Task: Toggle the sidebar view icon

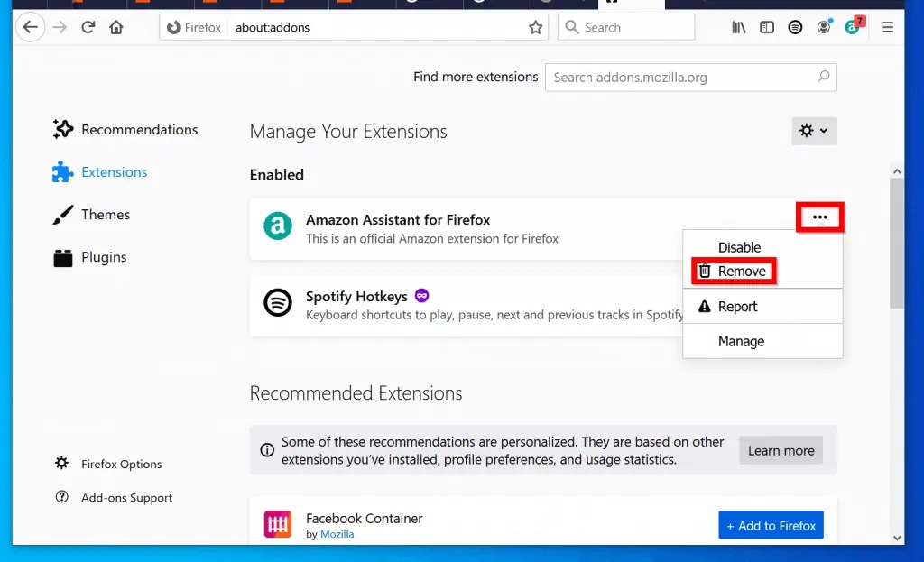Action: pyautogui.click(x=766, y=27)
